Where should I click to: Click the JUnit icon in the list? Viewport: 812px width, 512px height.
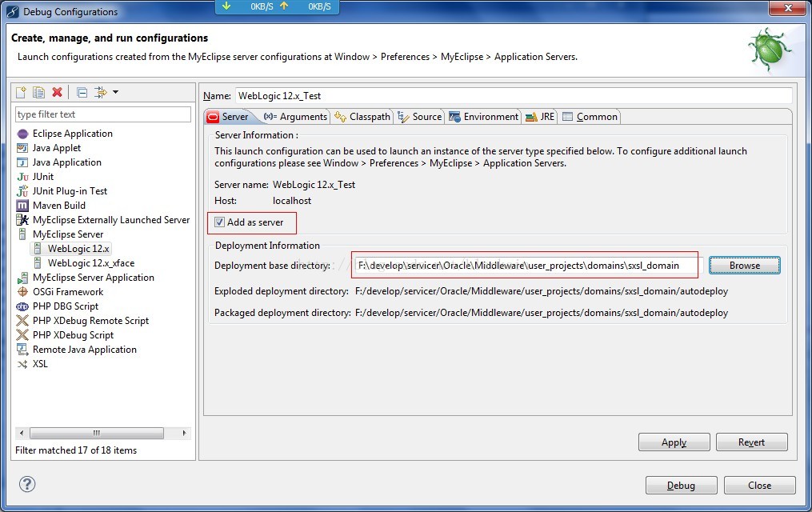(x=22, y=177)
